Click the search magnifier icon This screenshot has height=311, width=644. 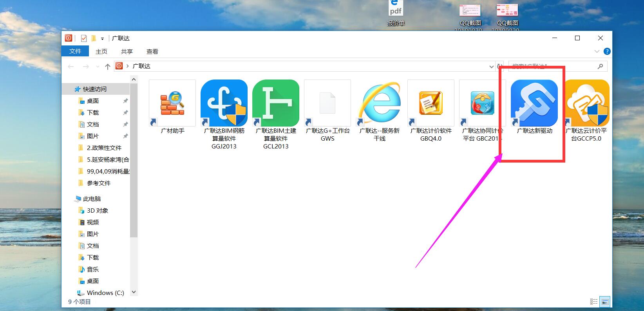click(x=600, y=67)
